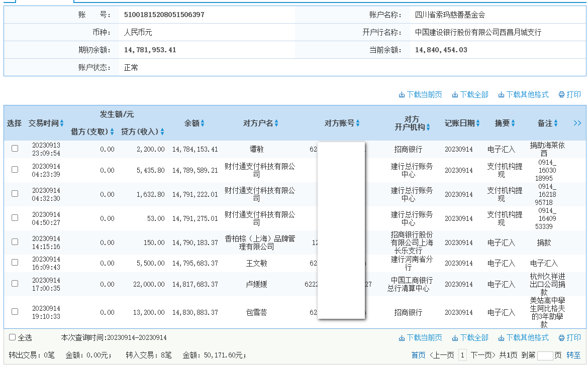Screen dimensions: 588x365
Task: Go to 下一页 next page
Action: point(483,355)
